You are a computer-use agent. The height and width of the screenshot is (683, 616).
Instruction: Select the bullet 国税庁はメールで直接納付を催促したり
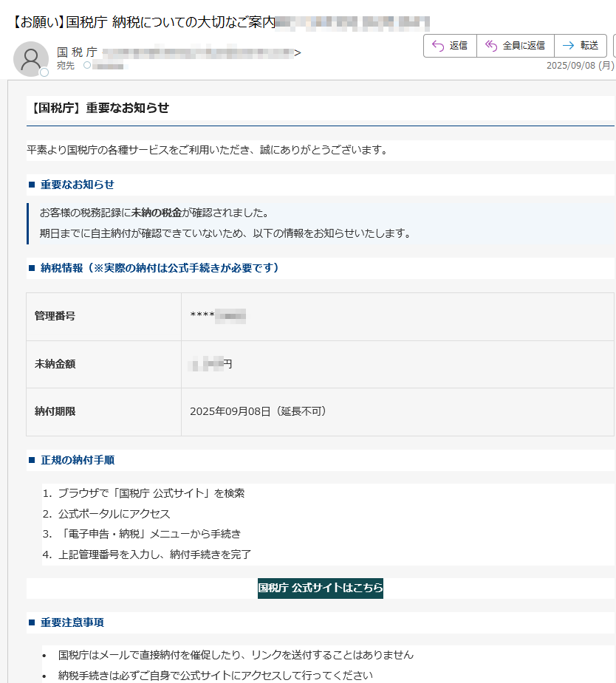pyautogui.click(x=236, y=655)
